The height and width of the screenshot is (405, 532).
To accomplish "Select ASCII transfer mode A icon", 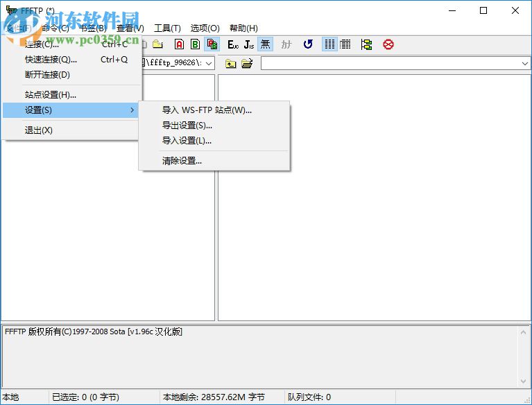I will (179, 44).
